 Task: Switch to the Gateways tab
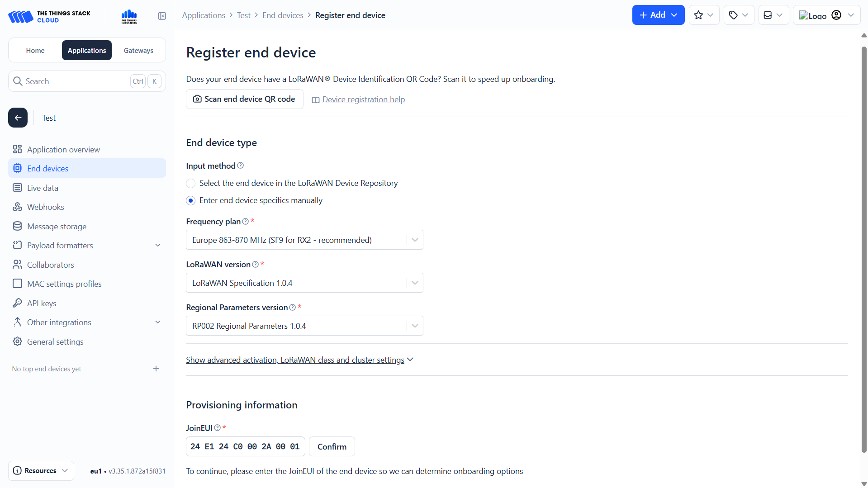(x=138, y=51)
